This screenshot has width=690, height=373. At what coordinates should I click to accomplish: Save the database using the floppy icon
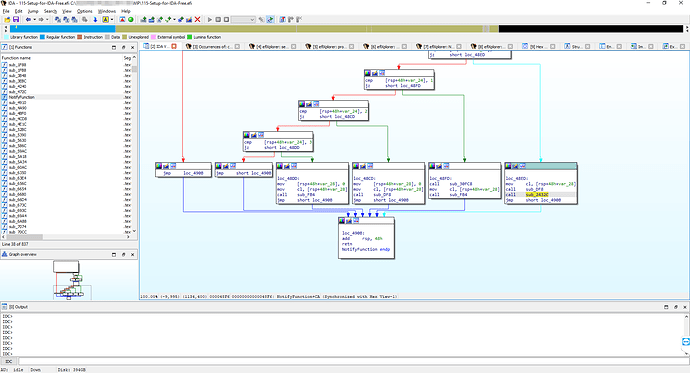click(x=16, y=19)
